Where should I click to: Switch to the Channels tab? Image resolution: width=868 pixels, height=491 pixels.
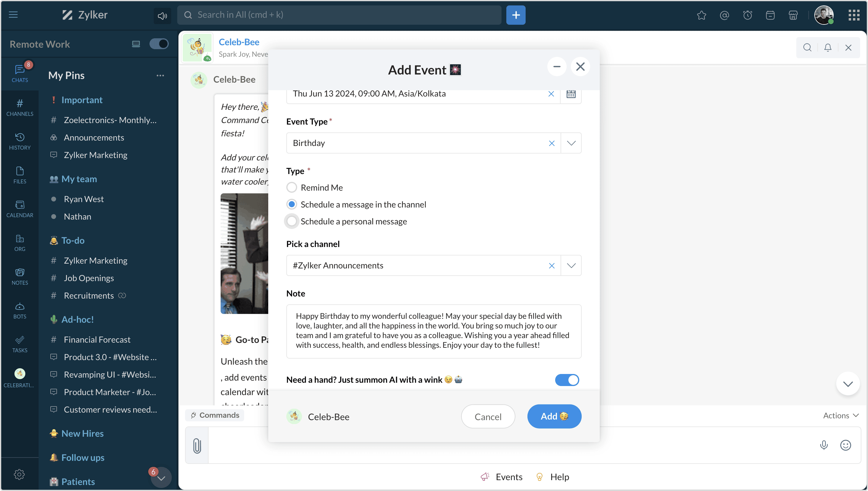point(20,107)
